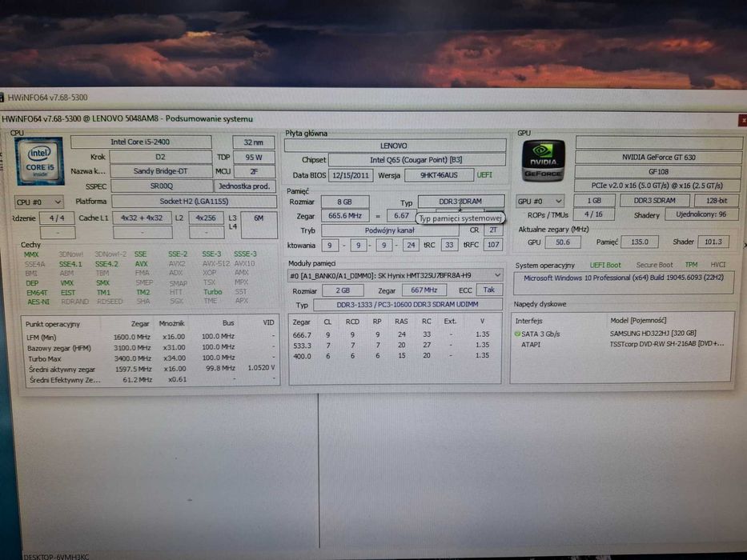Select the Sandy Bridge-DT codename field
Screen dimensions: 747x560
[161, 171]
